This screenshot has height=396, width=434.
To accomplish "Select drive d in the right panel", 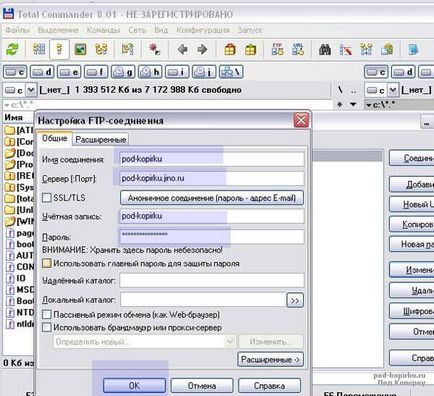I will pyautogui.click(x=403, y=72).
